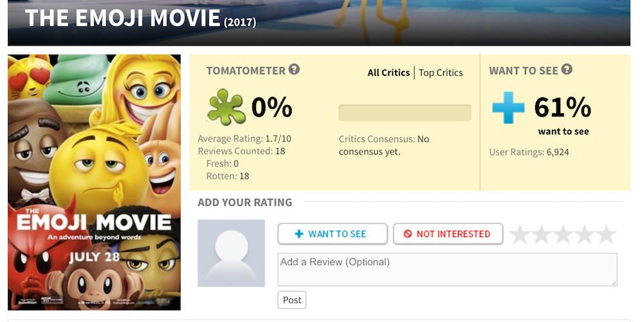This screenshot has height=322, width=644.
Task: Rate the movie with the first star
Action: coord(520,234)
